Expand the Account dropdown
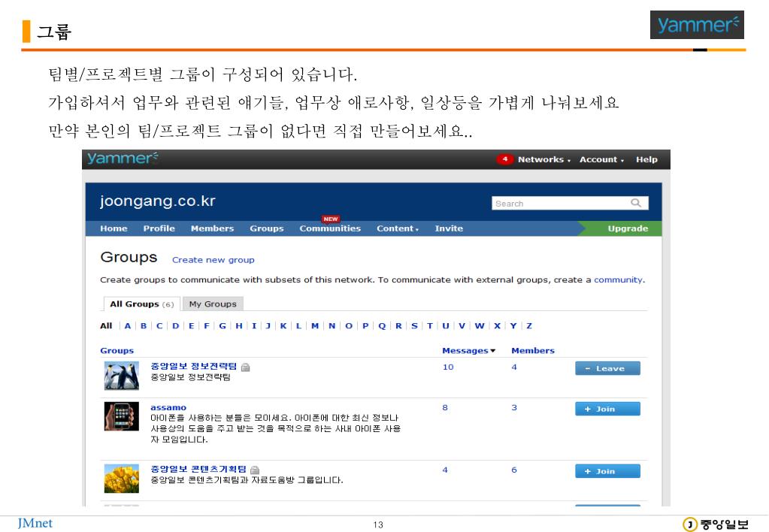The image size is (769, 532). tap(602, 159)
